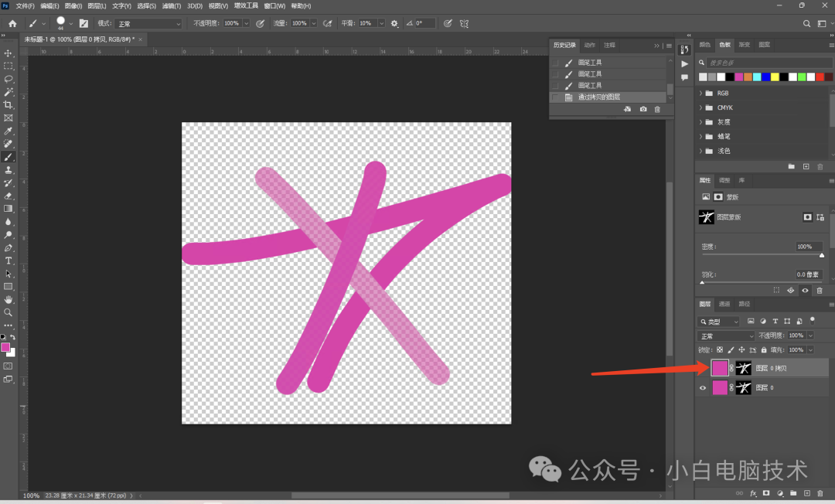Hide the 图层 0 layer eye
This screenshot has height=504, width=835.
click(x=702, y=388)
